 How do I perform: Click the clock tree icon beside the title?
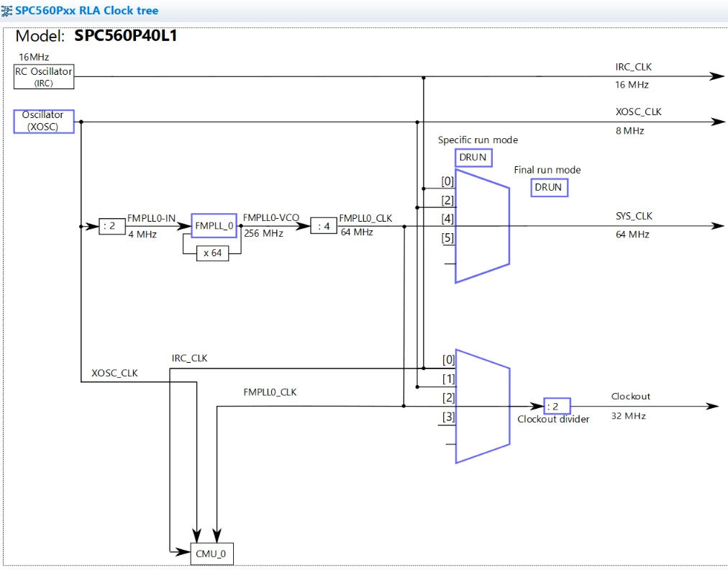6,11
